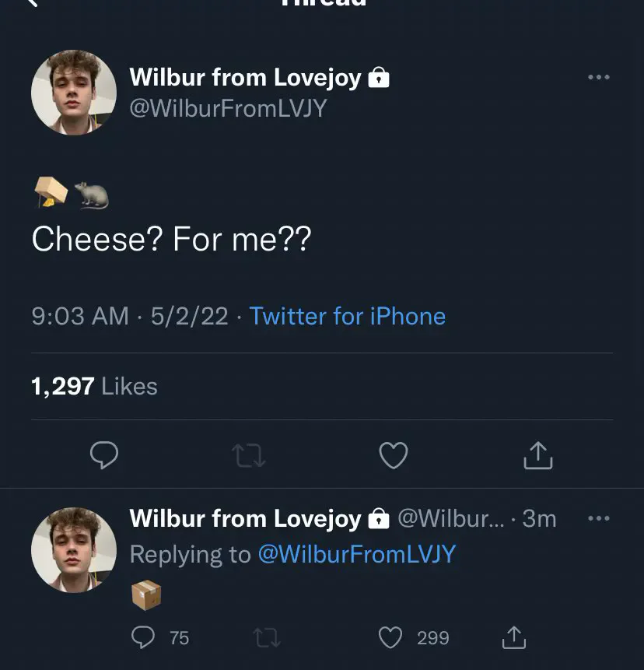The image size is (644, 670).
Task: Open the "Twitter for iPhone" source link
Action: (347, 316)
